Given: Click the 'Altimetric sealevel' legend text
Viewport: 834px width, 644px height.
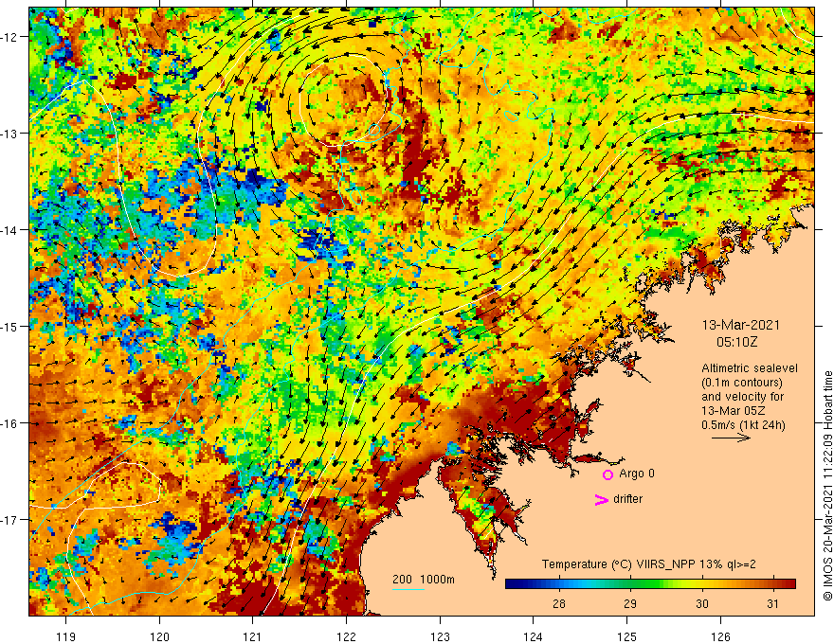Looking at the screenshot, I should tap(750, 368).
